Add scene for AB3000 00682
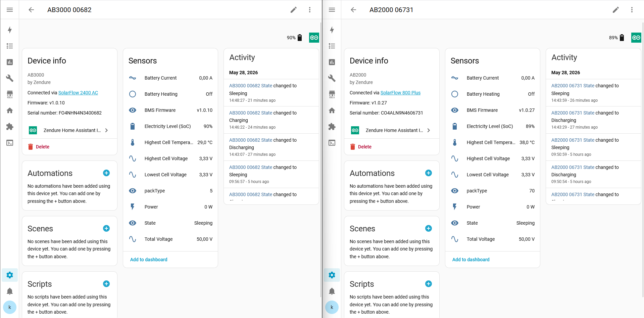This screenshot has height=318, width=644. click(106, 228)
